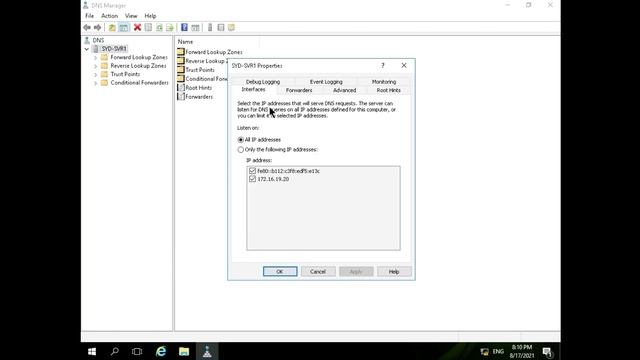Viewport: 640px width, 360px height.
Task: Toggle the 172.16.19.20 checkbox
Action: (x=252, y=179)
